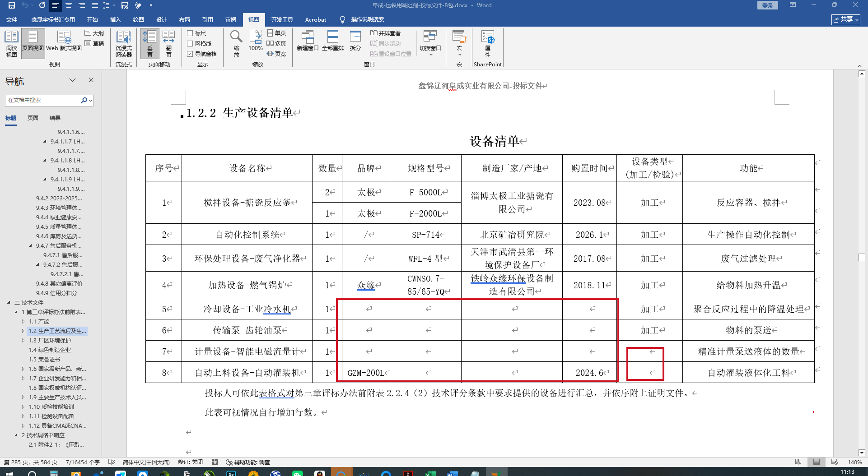
Task: Apply justified alignment from quick access toolbar
Action: pos(95,5)
